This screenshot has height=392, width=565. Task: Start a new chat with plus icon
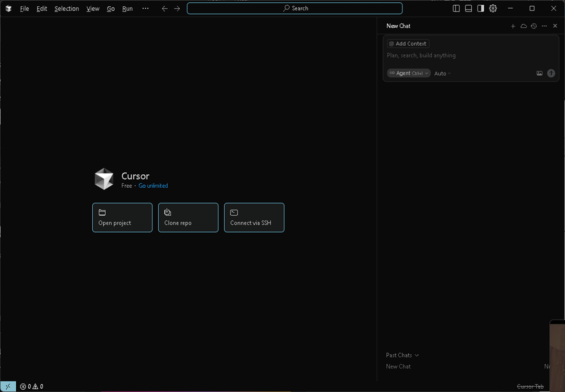click(513, 26)
